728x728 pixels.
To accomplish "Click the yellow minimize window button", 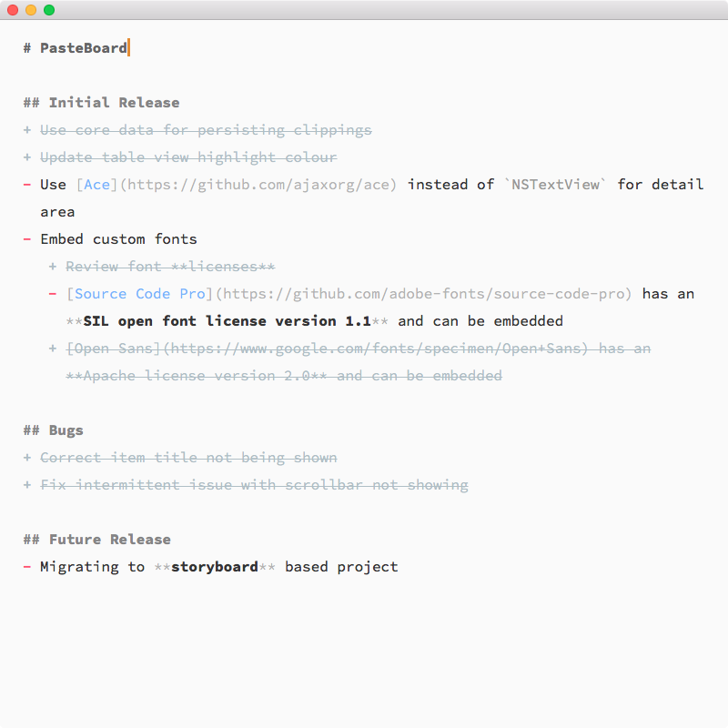I will [x=31, y=10].
